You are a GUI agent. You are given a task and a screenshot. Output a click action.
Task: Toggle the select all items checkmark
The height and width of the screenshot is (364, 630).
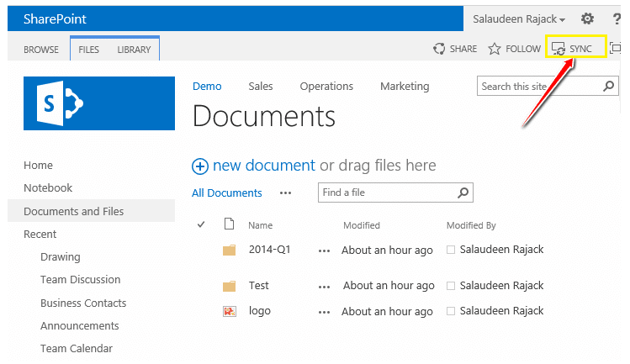tap(201, 224)
